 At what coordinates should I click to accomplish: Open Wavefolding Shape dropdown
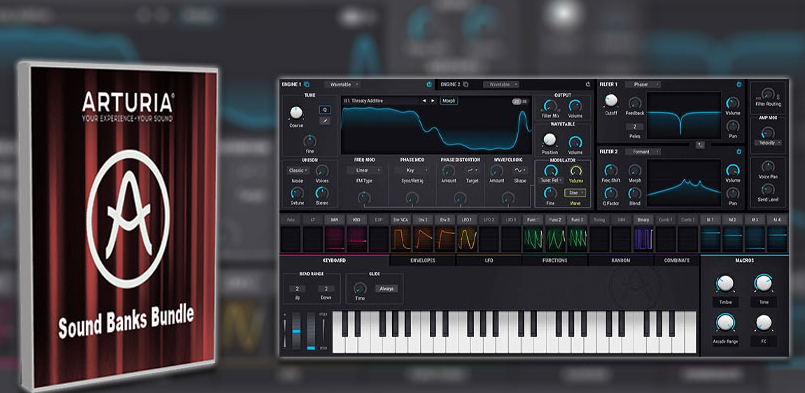[x=520, y=170]
